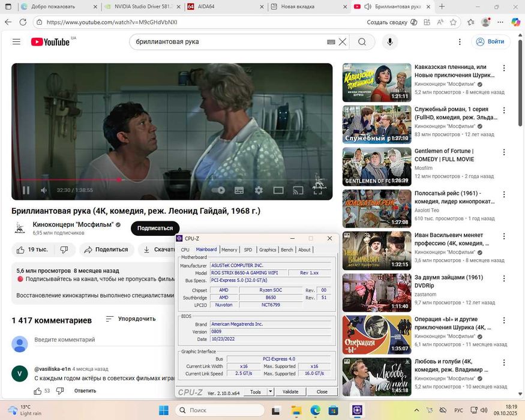Open Edge settings and more menu

(500, 22)
